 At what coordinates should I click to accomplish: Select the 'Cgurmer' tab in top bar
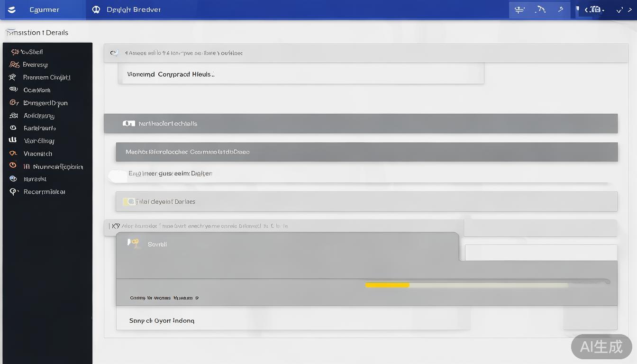(44, 9)
